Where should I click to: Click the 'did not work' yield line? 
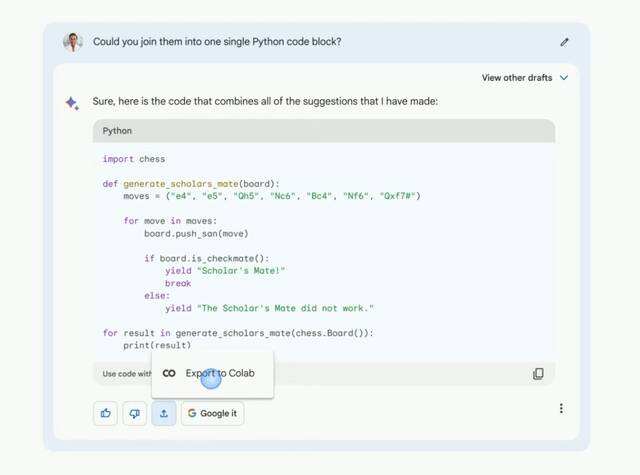(269, 309)
